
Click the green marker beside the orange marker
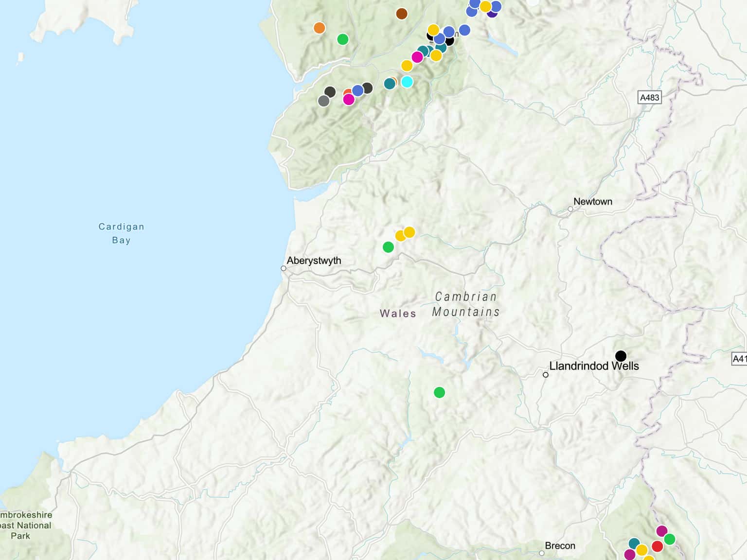343,39
